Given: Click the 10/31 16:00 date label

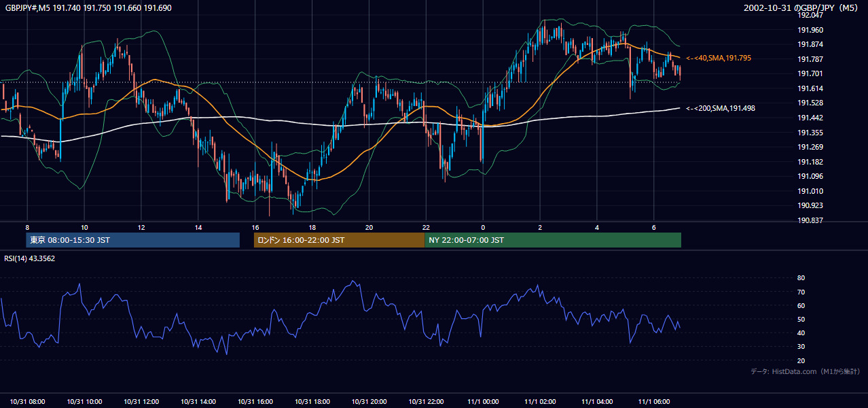Looking at the screenshot, I should coord(255,401).
